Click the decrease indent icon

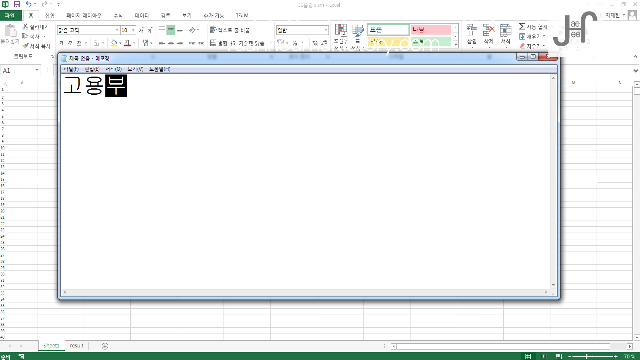tap(191, 43)
